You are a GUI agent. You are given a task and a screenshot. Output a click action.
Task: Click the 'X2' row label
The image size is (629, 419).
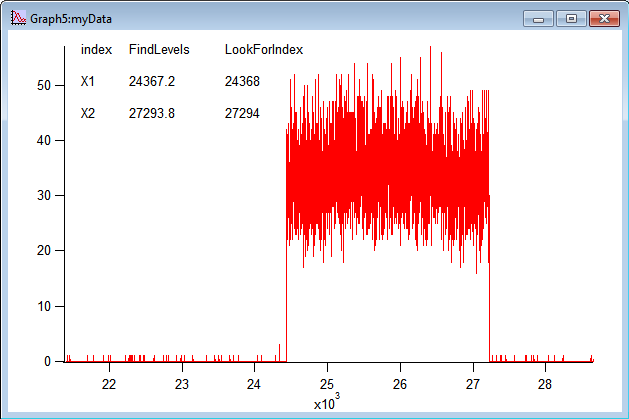pyautogui.click(x=87, y=113)
